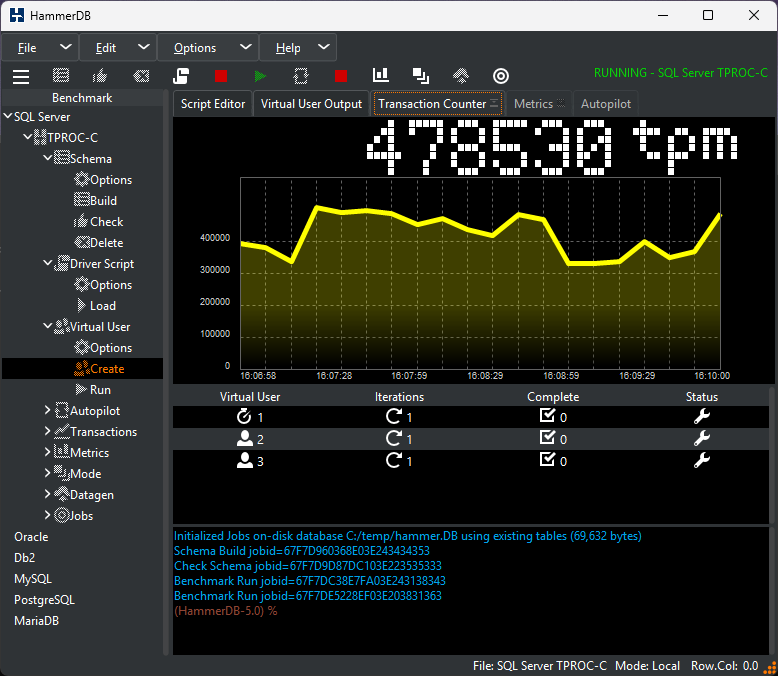Select Load under Driver Script
The image size is (778, 676).
coord(96,306)
